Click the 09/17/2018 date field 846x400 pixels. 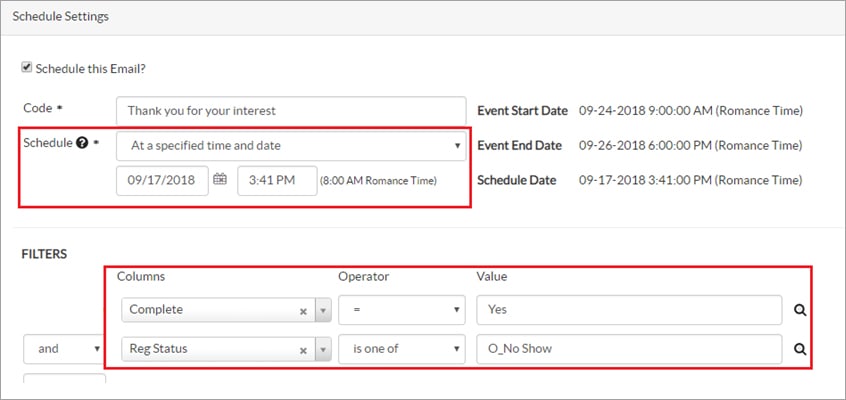coord(162,181)
